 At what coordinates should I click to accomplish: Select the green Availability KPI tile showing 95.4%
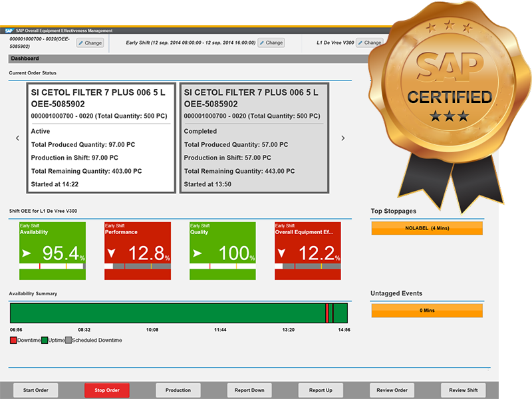[52, 249]
